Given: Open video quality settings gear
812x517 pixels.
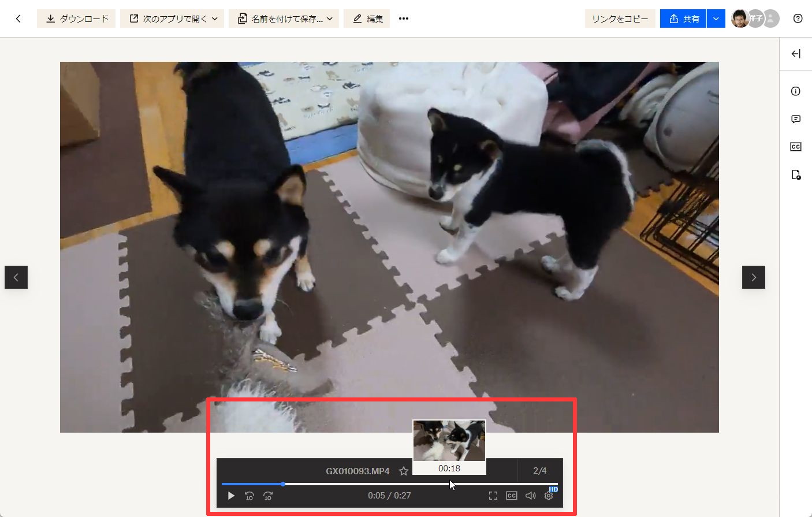Looking at the screenshot, I should pyautogui.click(x=549, y=496).
